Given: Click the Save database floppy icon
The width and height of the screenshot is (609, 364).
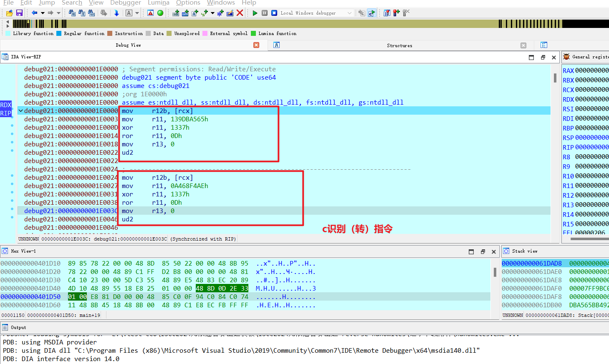Looking at the screenshot, I should point(19,13).
